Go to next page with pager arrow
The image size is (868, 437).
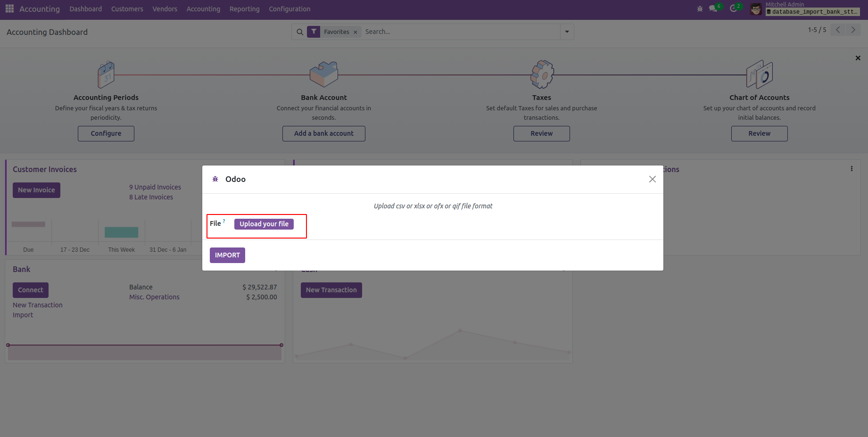pyautogui.click(x=853, y=30)
